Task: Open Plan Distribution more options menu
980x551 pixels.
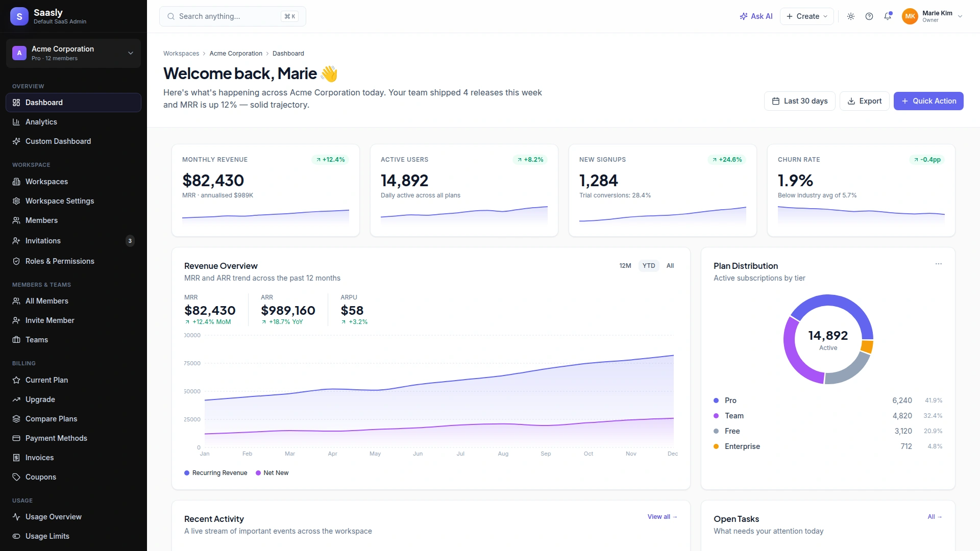Action: click(x=939, y=264)
